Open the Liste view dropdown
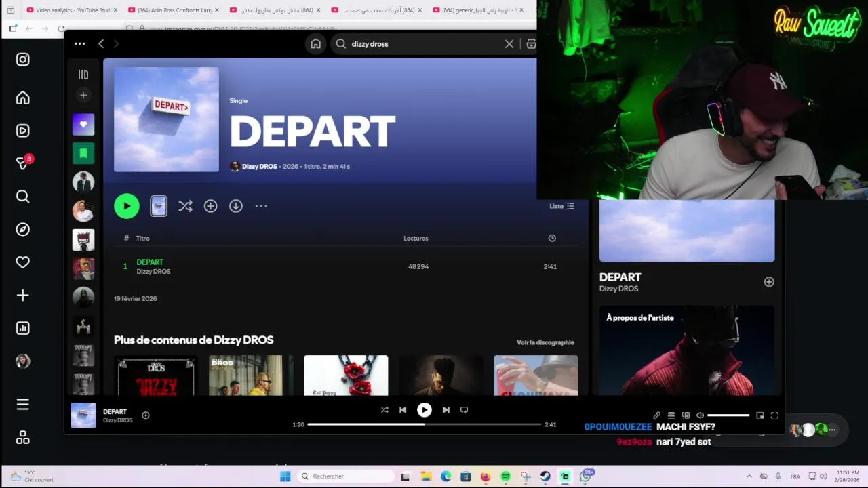The height and width of the screenshot is (488, 868). click(561, 206)
